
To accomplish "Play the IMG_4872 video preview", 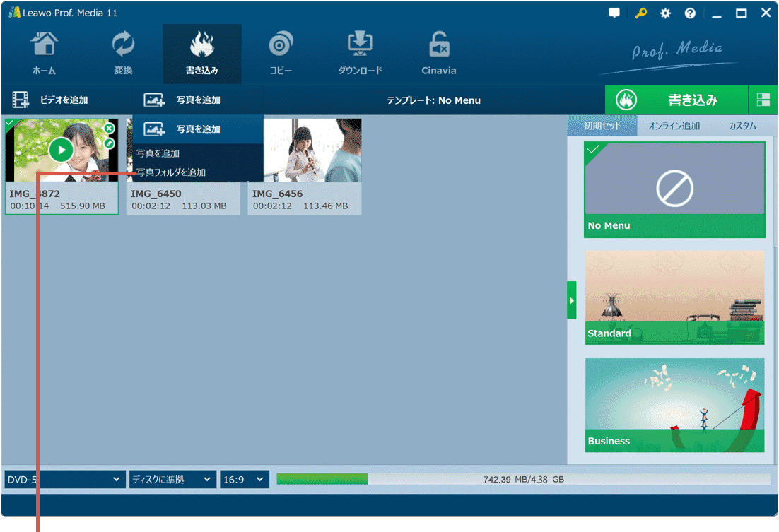I will 61,150.
